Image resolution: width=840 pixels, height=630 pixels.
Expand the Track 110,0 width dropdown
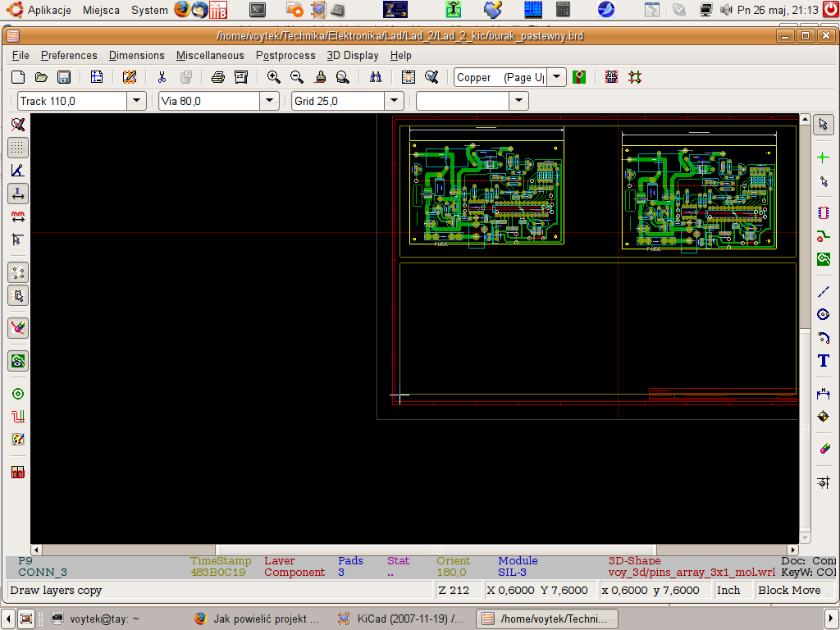click(x=137, y=101)
